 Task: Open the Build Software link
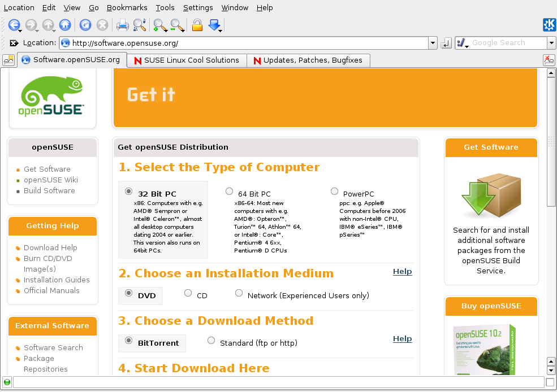coord(49,190)
